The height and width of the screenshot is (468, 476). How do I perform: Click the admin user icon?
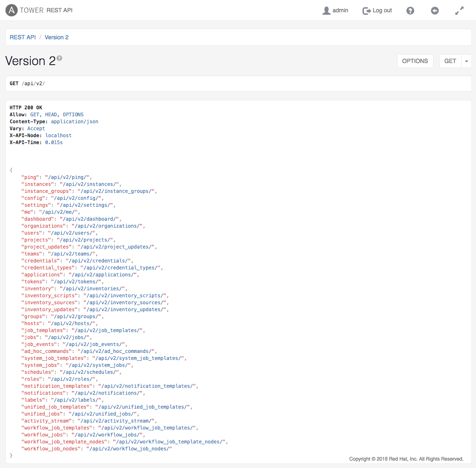pos(326,11)
